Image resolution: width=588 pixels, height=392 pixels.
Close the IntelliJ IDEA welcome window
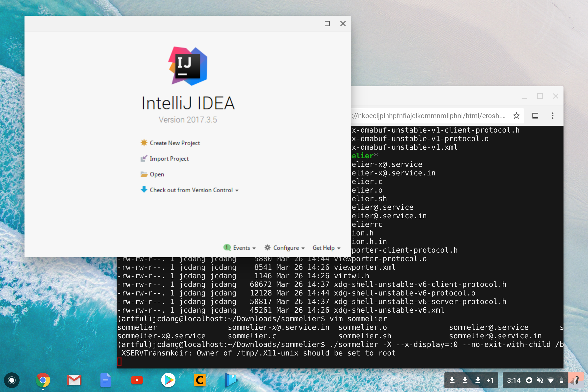pos(343,24)
